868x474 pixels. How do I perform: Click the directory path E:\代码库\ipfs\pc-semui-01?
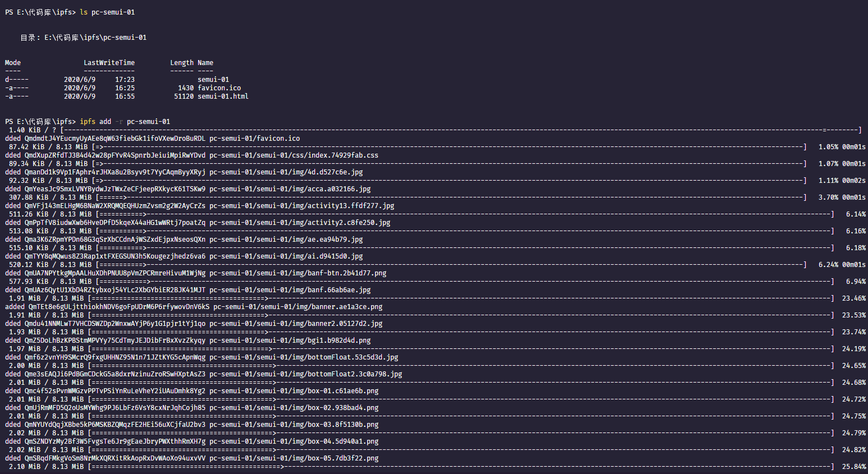(x=95, y=38)
